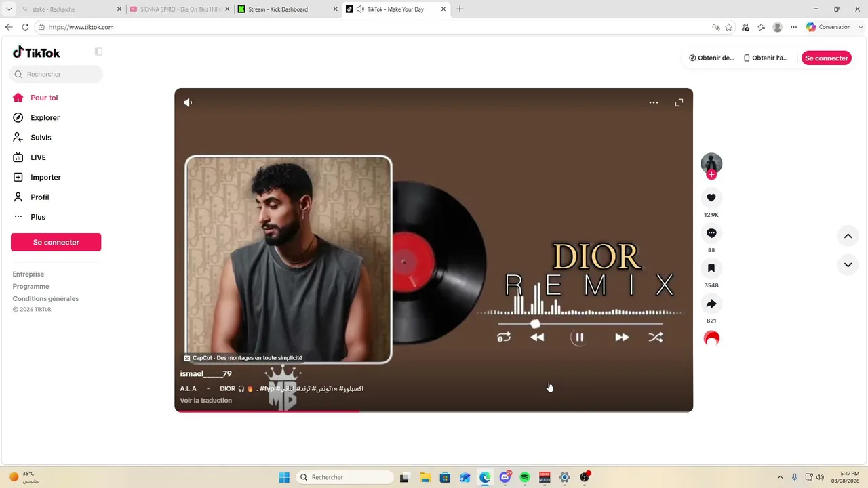Open the Windows Start menu
Image resolution: width=868 pixels, height=488 pixels.
click(x=284, y=477)
